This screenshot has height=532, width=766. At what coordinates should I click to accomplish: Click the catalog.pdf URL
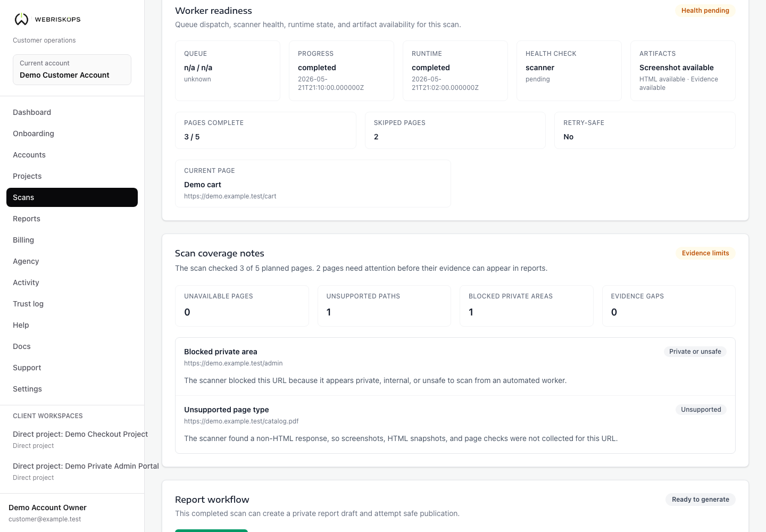pos(242,421)
